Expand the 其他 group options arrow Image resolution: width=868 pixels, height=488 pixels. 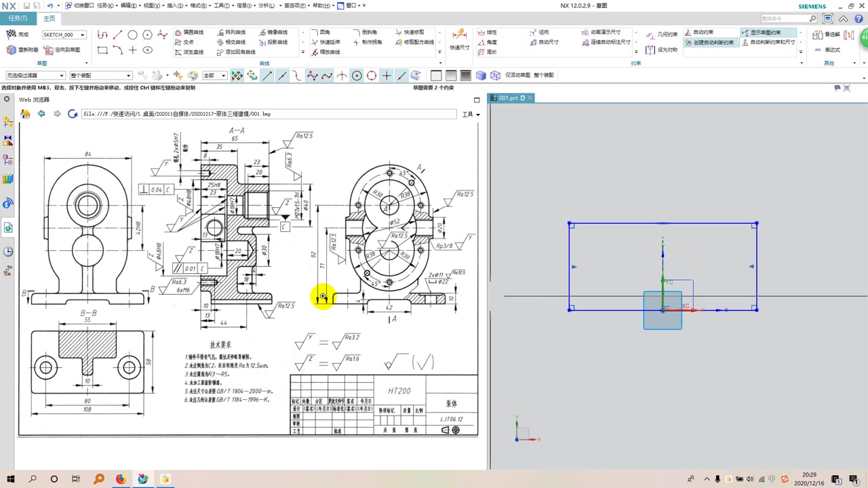click(854, 63)
